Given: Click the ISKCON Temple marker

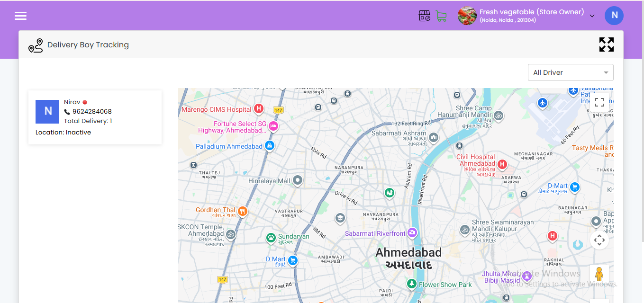Looking at the screenshot, I should coord(231,234).
